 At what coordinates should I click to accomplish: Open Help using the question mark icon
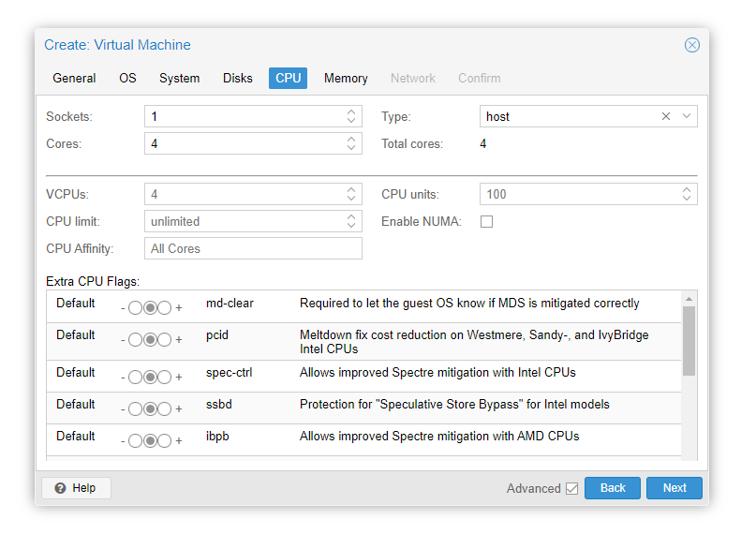[62, 487]
